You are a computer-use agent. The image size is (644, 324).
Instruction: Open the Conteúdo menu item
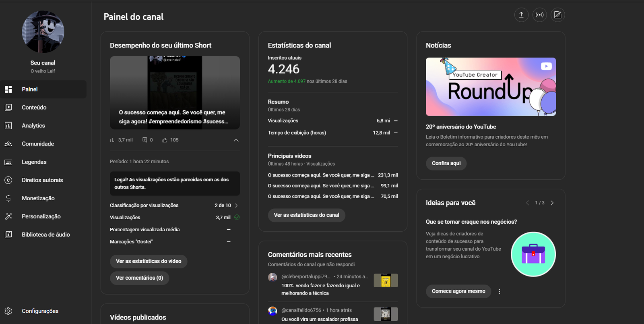coord(43,107)
